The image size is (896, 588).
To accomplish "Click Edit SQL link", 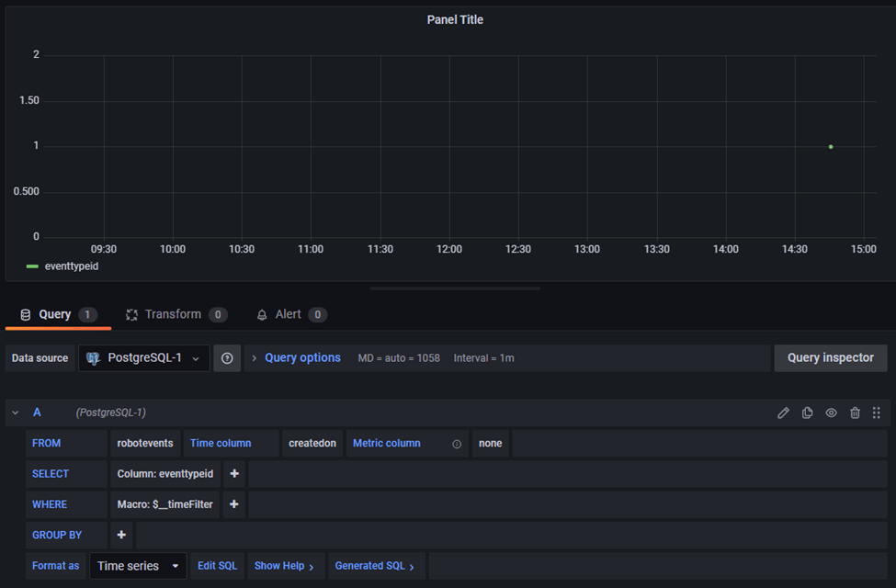I will (217, 566).
